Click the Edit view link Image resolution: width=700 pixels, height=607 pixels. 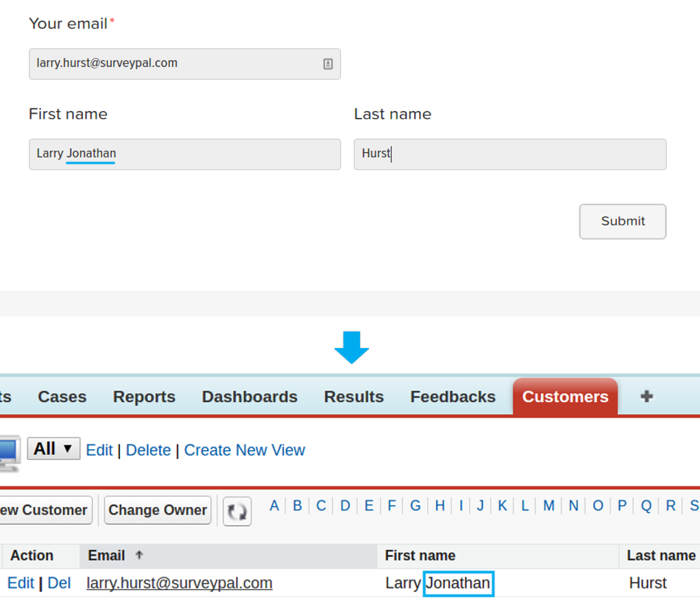pyautogui.click(x=99, y=450)
